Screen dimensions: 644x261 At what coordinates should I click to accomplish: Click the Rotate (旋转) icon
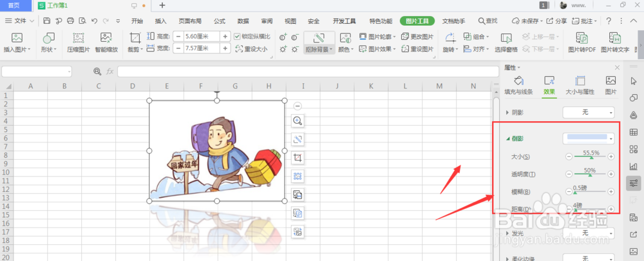click(x=451, y=38)
